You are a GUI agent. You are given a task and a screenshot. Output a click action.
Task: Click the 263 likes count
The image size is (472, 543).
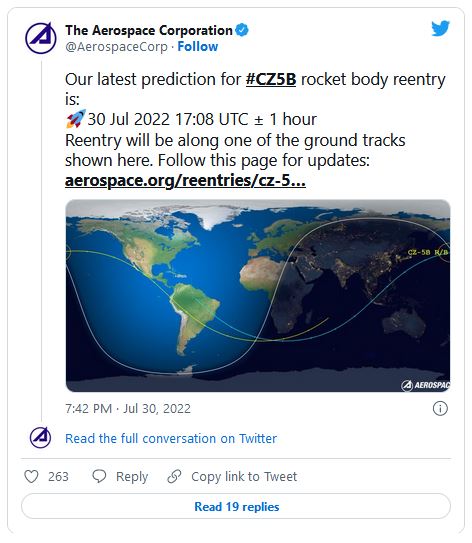click(x=58, y=477)
